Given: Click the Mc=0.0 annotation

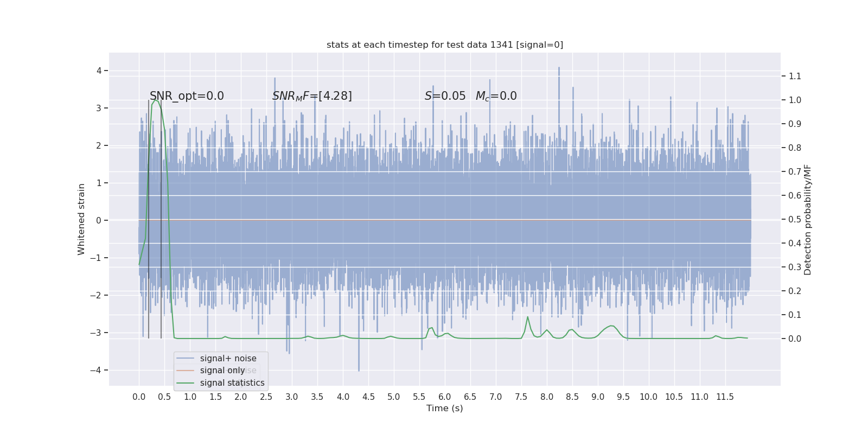Looking at the screenshot, I should 496,96.
